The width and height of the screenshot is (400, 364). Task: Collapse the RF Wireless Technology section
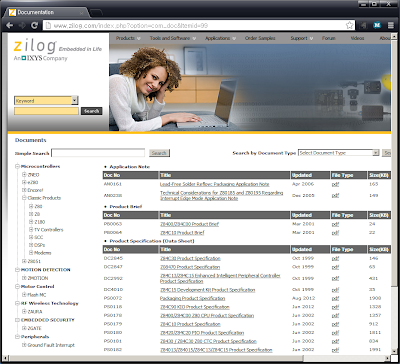(x=18, y=303)
